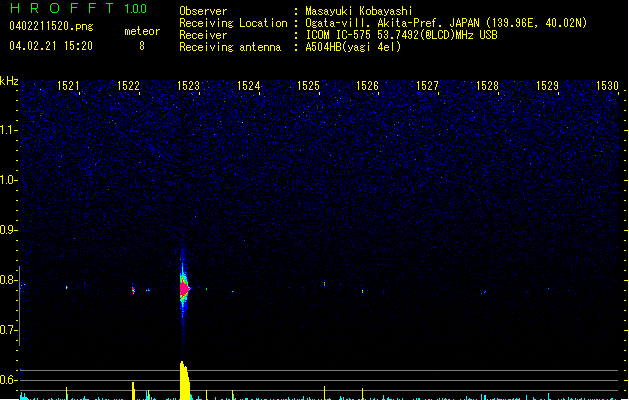Viewport: 629px width, 400px height.
Task: Click the yellow intensity bar near 1522
Action: click(133, 390)
